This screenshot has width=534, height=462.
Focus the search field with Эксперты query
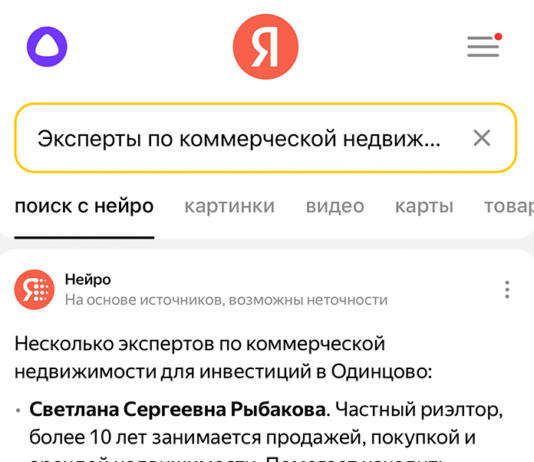(x=266, y=138)
